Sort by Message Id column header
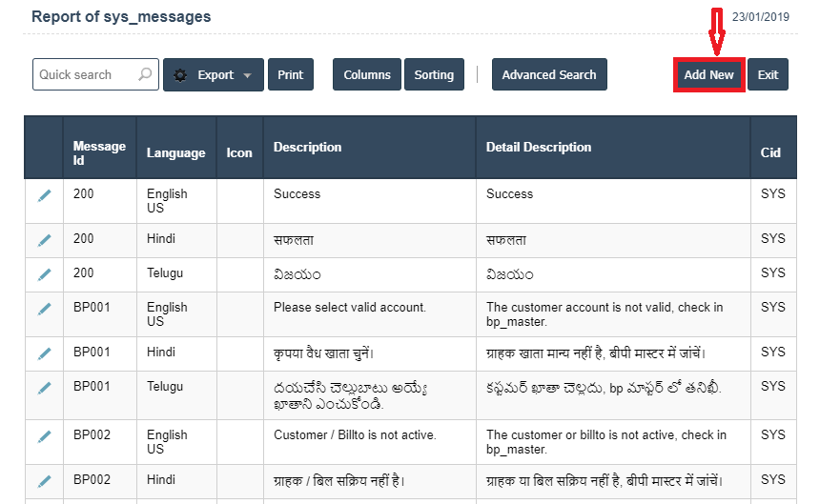 [99, 152]
